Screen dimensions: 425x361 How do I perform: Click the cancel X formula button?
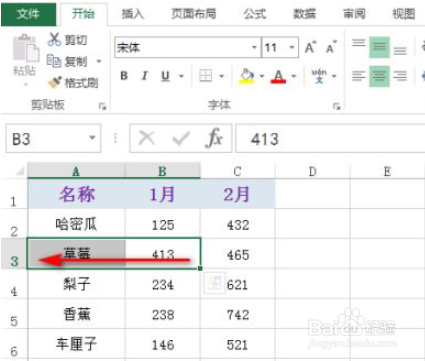[x=147, y=138]
